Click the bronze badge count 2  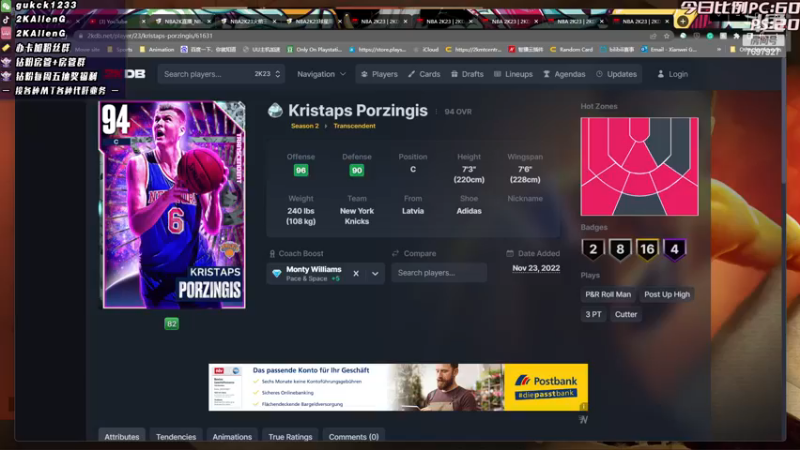(593, 249)
